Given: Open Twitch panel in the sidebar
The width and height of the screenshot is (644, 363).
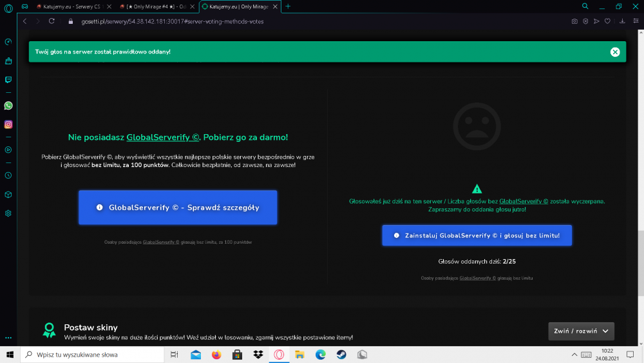Looking at the screenshot, I should (8, 80).
